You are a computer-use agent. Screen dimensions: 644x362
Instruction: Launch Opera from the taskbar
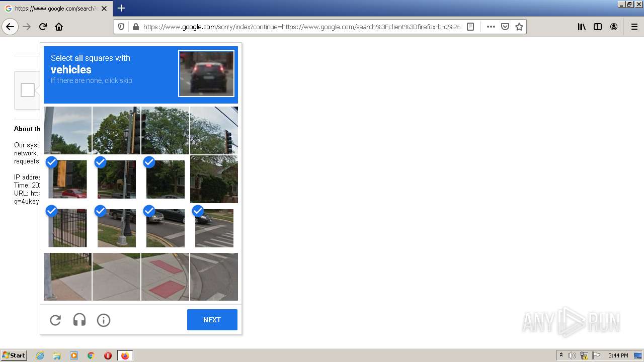coord(108,355)
